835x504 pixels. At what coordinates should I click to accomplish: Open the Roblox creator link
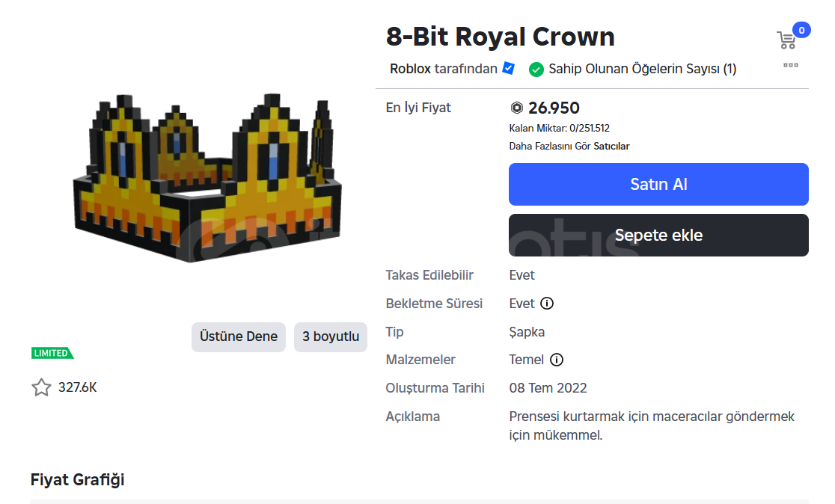click(410, 69)
